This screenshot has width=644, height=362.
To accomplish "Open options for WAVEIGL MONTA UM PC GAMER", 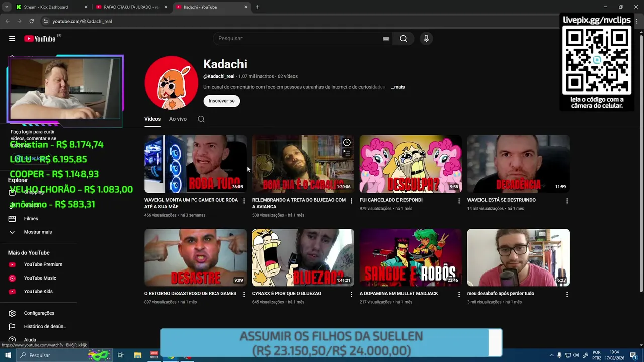I will (x=244, y=201).
